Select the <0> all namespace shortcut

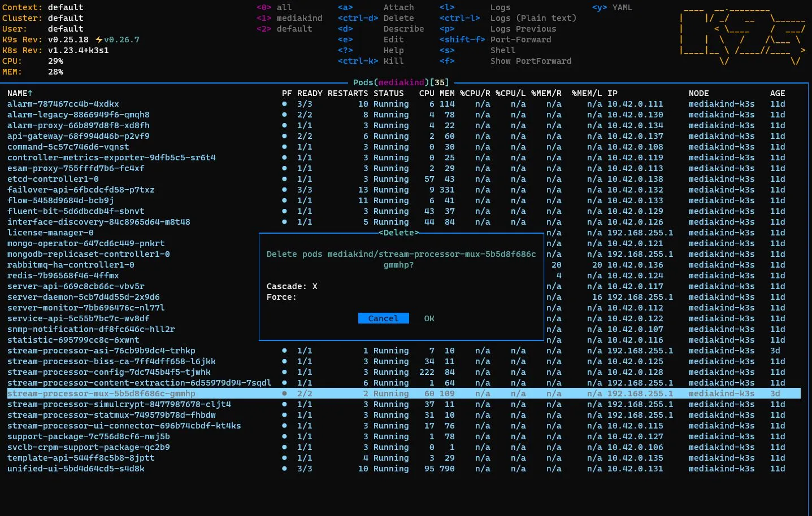pyautogui.click(x=274, y=7)
